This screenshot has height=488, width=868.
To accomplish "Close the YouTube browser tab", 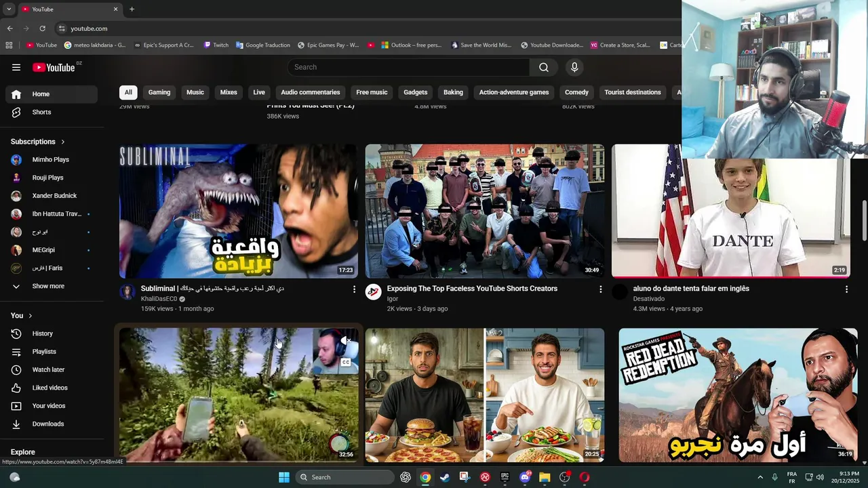I will point(115,9).
